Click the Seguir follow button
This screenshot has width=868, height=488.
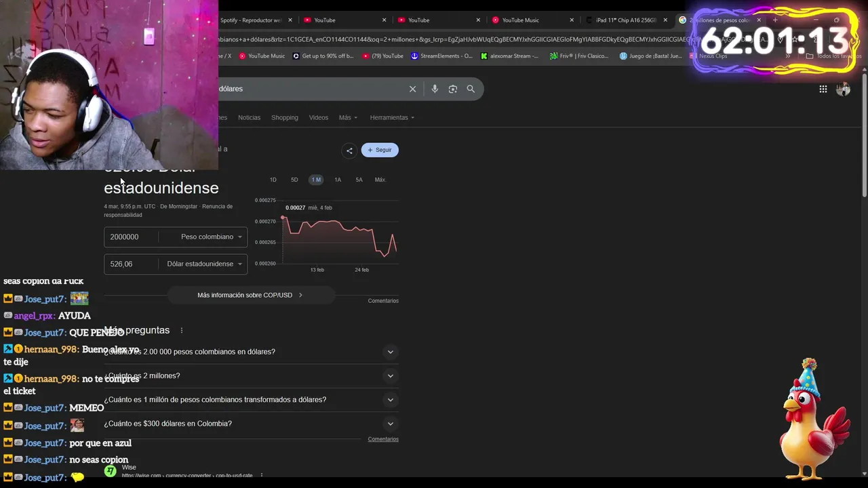380,150
